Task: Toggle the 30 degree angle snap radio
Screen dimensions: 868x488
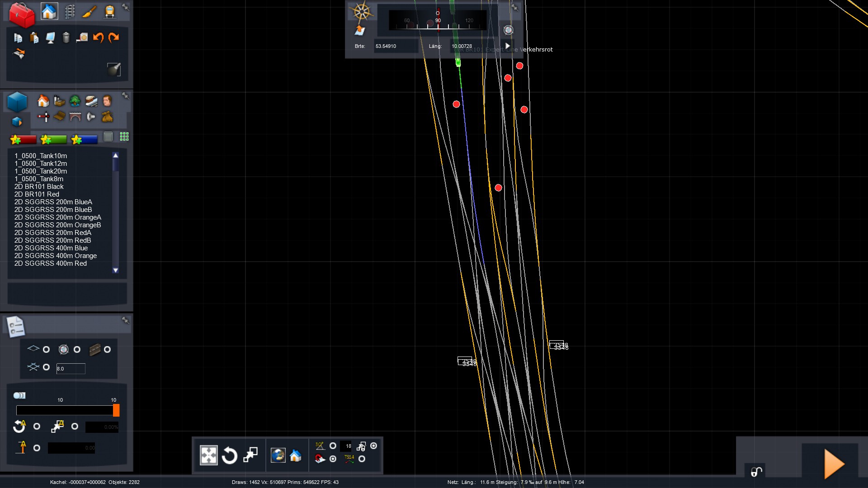Action: [333, 446]
